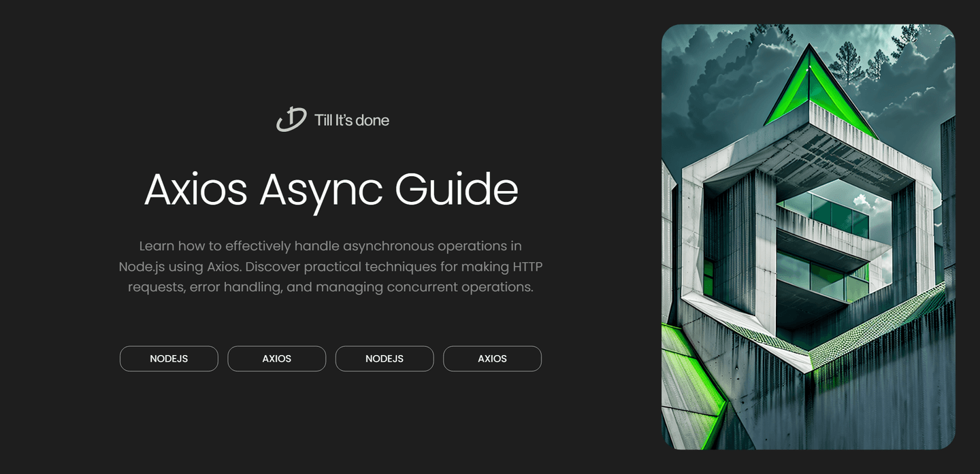Click the last AXIOS tag in the row
Screen dimensions: 980x474
pos(492,358)
